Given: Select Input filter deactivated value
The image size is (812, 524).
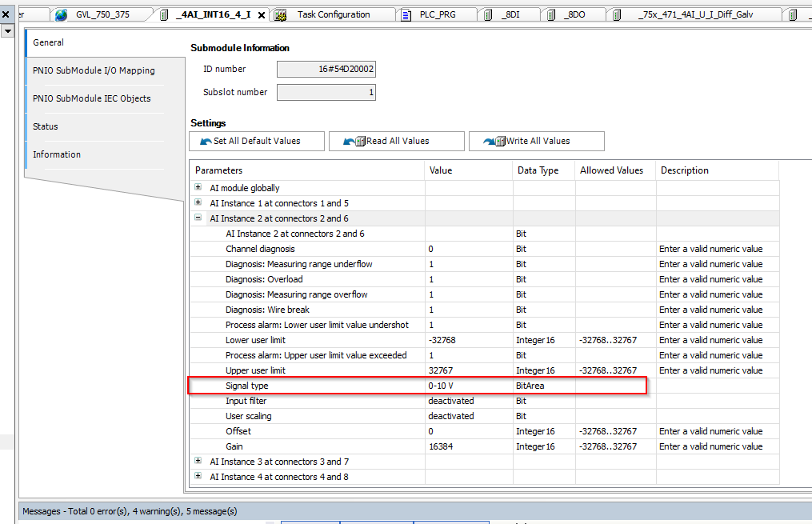Looking at the screenshot, I should point(469,401).
